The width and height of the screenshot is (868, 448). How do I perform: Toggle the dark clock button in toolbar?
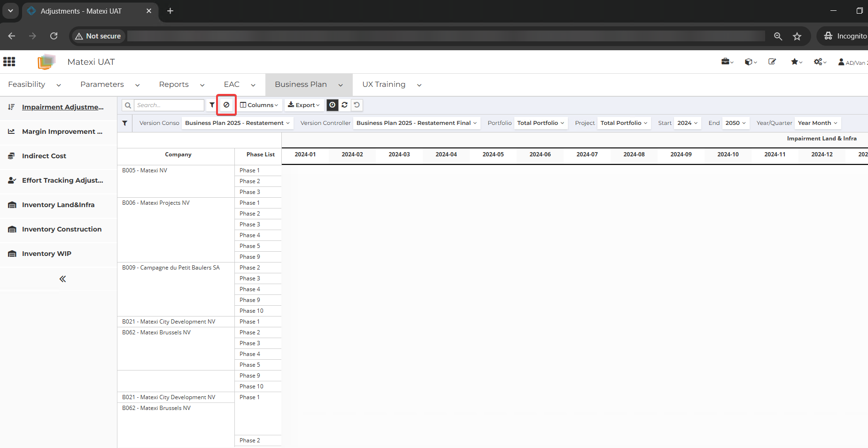(x=333, y=105)
